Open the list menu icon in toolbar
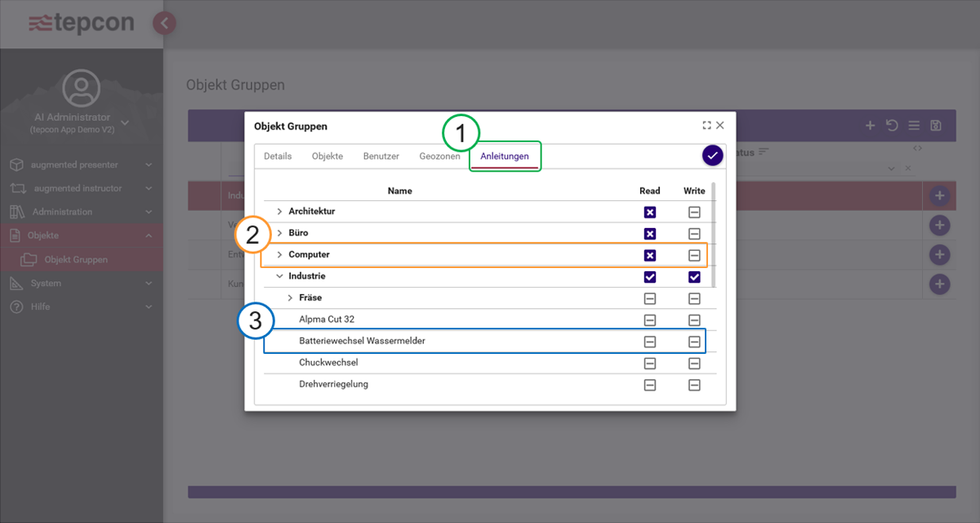The image size is (980, 523). 914,126
